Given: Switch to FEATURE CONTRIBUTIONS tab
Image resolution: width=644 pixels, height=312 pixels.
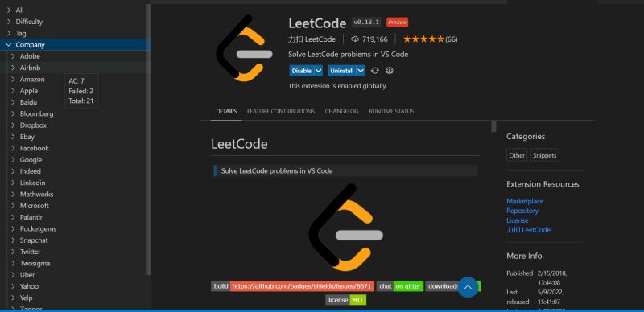Looking at the screenshot, I should 281,111.
